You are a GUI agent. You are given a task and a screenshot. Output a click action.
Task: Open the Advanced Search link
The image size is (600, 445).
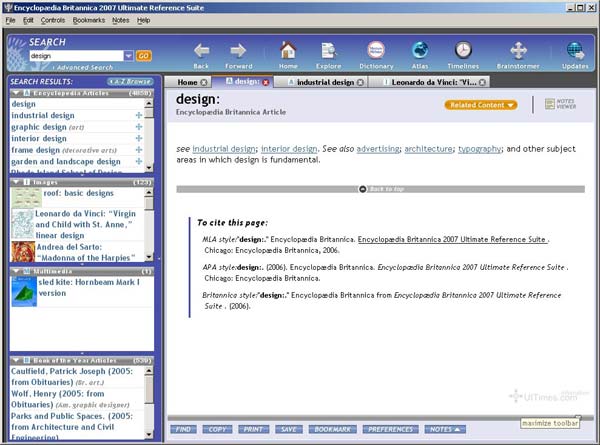(85, 68)
